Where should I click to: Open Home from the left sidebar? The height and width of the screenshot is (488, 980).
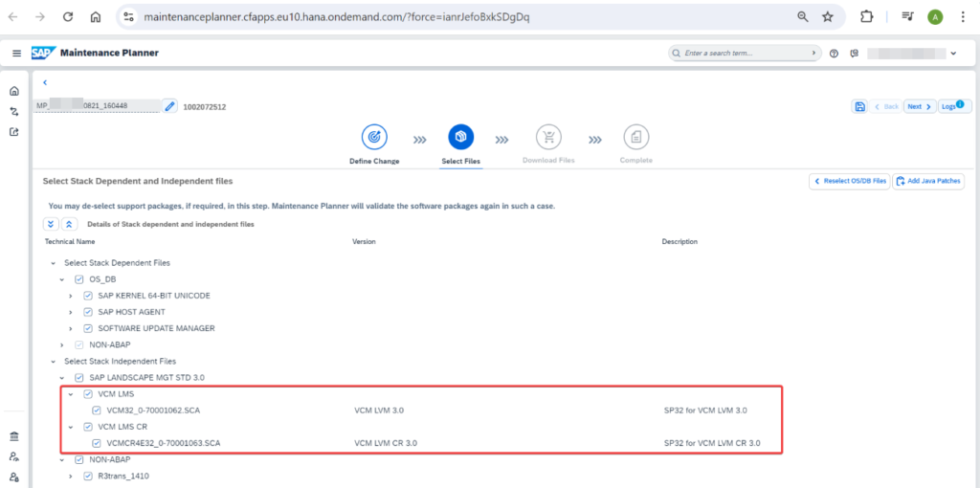(x=14, y=91)
